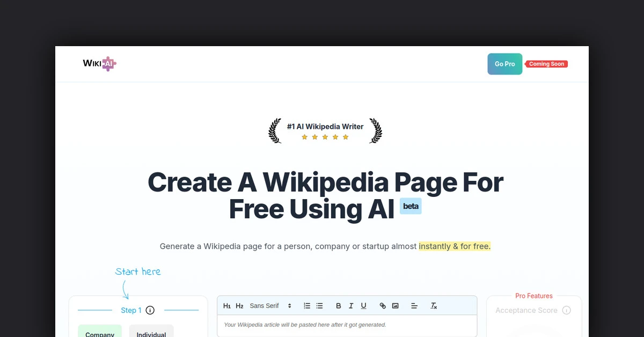
Task: View the Coming Soon badge
Action: (547, 63)
